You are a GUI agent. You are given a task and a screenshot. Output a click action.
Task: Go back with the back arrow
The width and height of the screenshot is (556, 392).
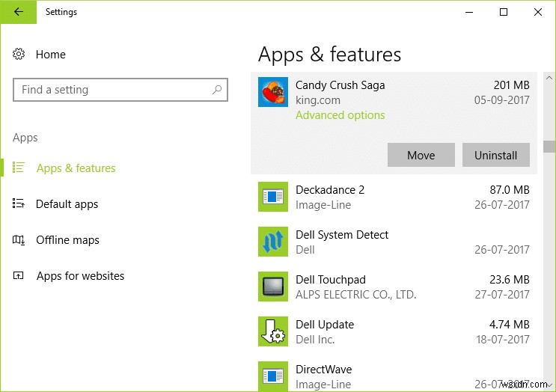click(19, 12)
